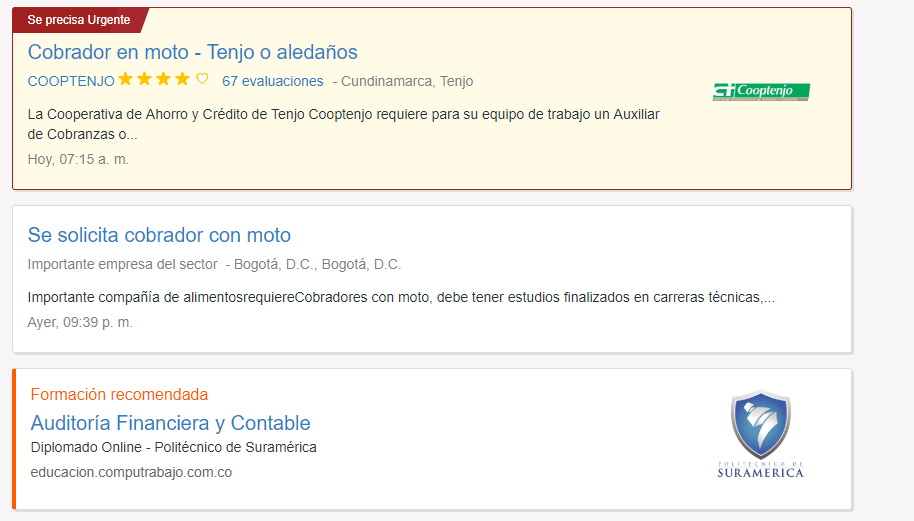This screenshot has height=521, width=914.
Task: Click Importante empresa del sector text
Action: [122, 264]
